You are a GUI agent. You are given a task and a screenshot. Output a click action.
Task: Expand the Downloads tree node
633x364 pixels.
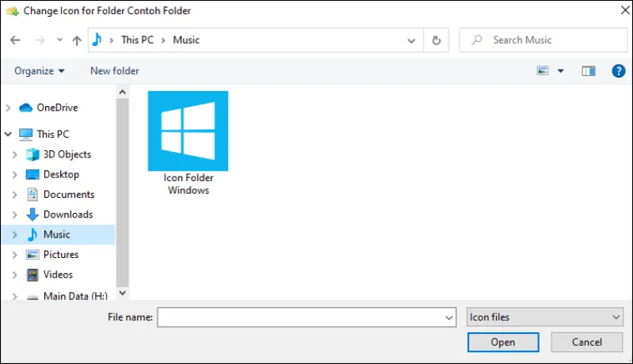[15, 214]
